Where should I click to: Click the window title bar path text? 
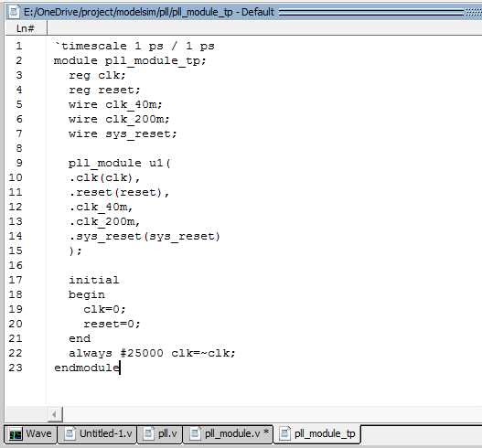(x=149, y=12)
